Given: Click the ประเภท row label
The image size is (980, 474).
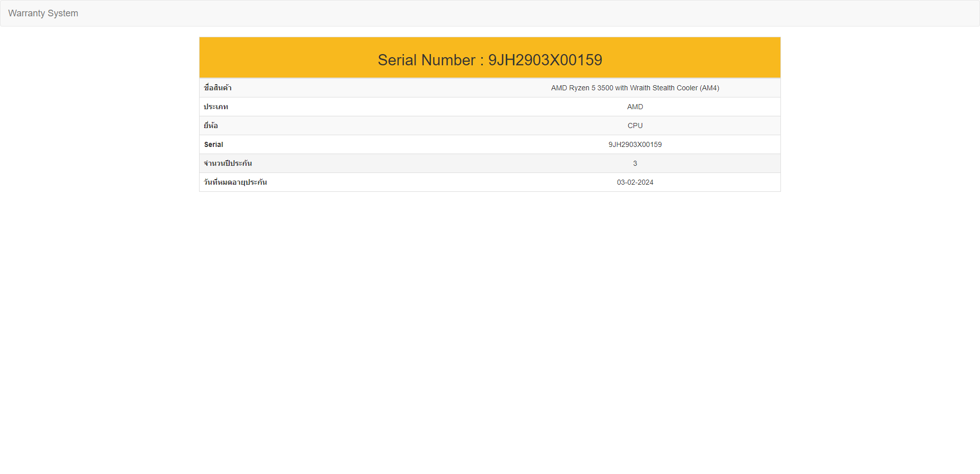Looking at the screenshot, I should click(x=216, y=107).
